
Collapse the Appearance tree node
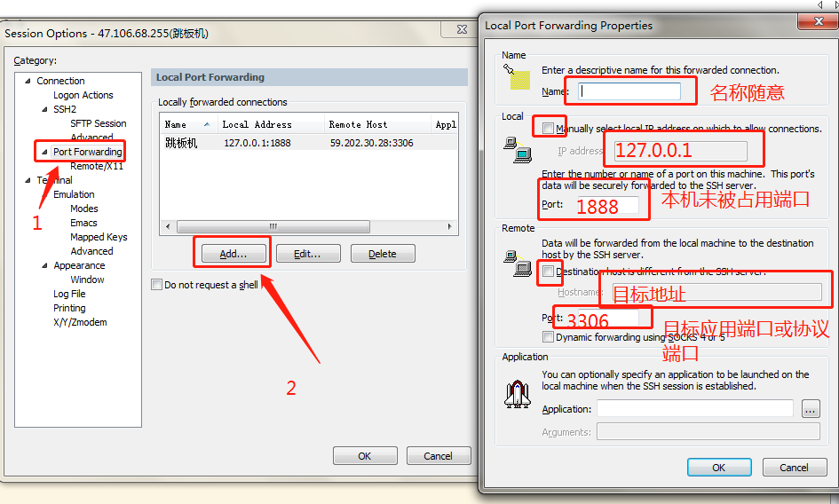coord(44,265)
